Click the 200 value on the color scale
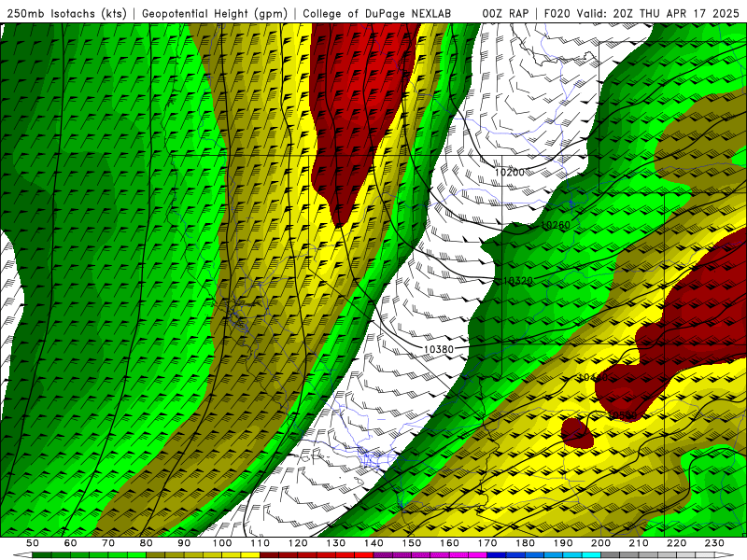 tap(600, 543)
